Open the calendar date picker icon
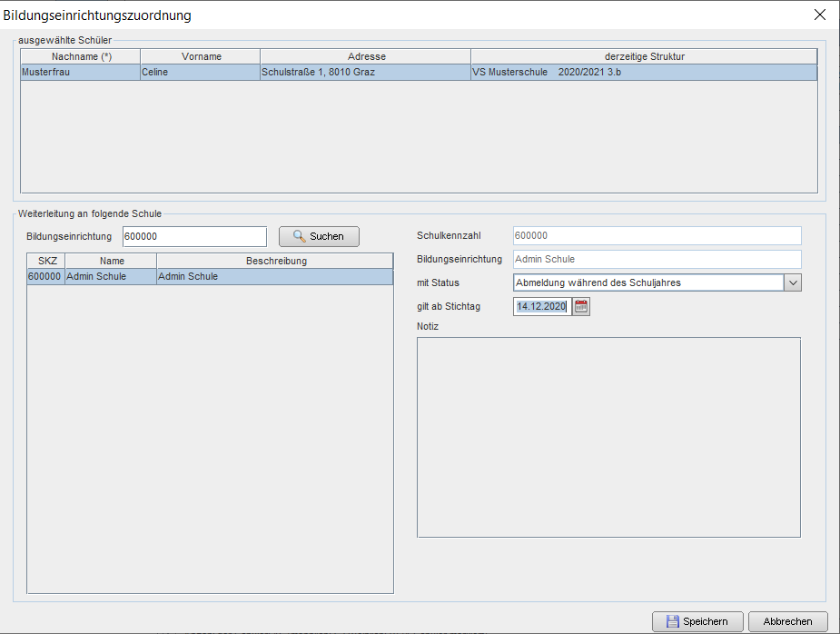The image size is (840, 634). (x=581, y=307)
